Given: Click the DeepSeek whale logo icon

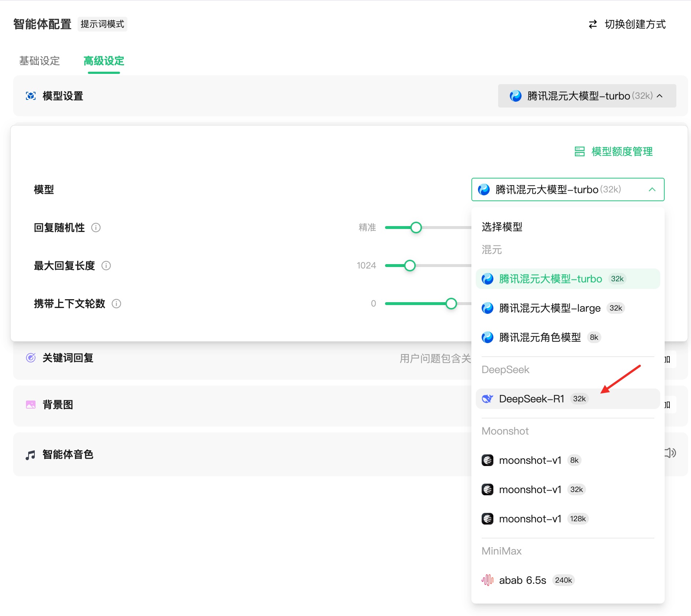Looking at the screenshot, I should pos(488,399).
